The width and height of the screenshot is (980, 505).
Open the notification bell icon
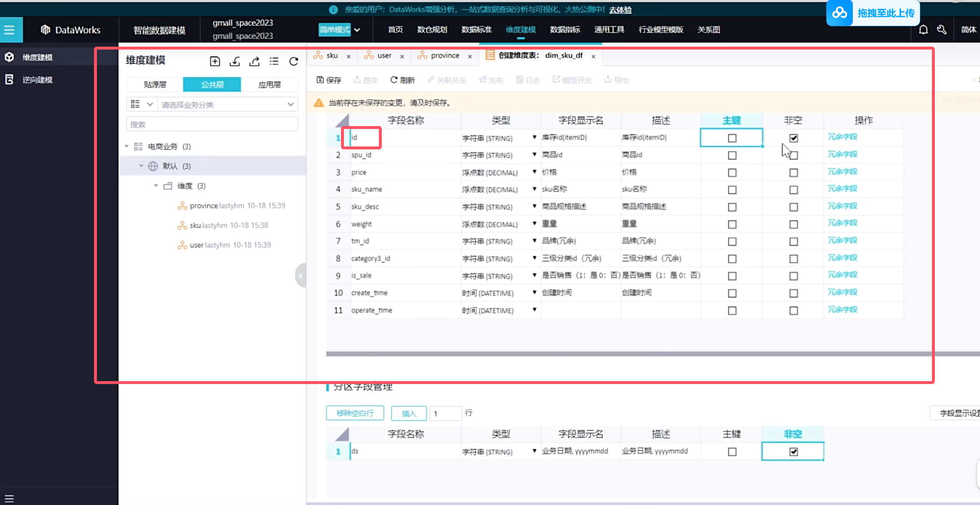coord(923,30)
